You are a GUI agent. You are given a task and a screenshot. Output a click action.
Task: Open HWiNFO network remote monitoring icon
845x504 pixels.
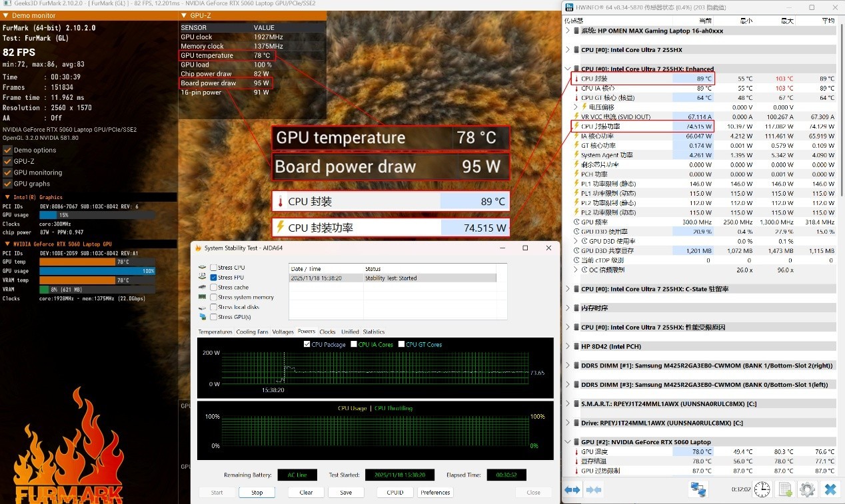point(698,490)
